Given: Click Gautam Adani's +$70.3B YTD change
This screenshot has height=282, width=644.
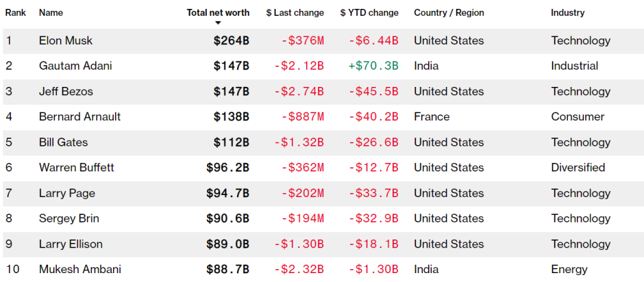Looking at the screenshot, I should (x=373, y=66).
